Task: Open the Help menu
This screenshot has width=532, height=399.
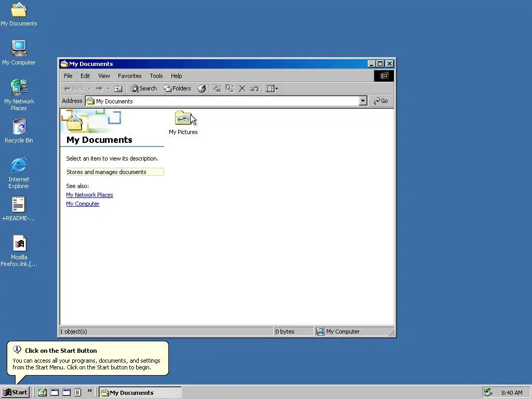Action: tap(176, 76)
